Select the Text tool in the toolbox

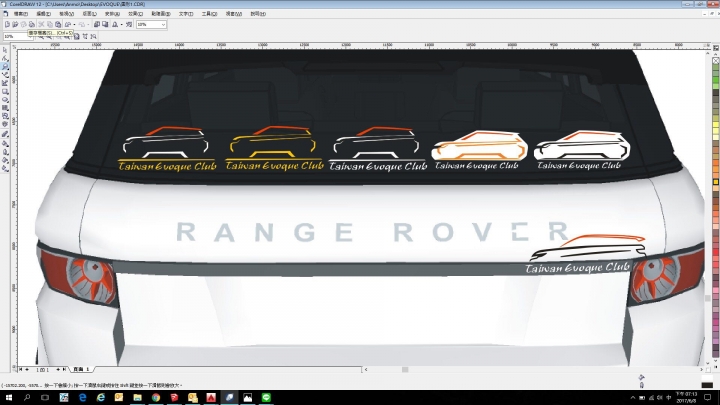tap(5, 124)
